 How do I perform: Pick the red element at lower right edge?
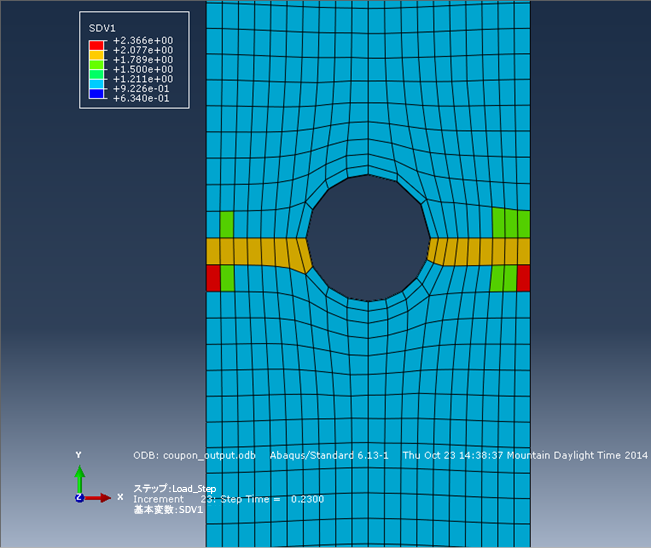click(523, 278)
